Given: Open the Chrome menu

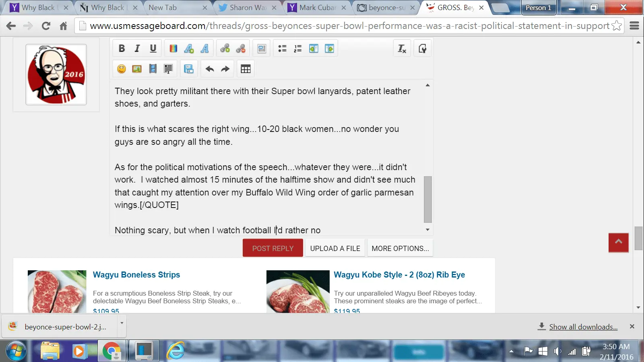Looking at the screenshot, I should click(634, 26).
